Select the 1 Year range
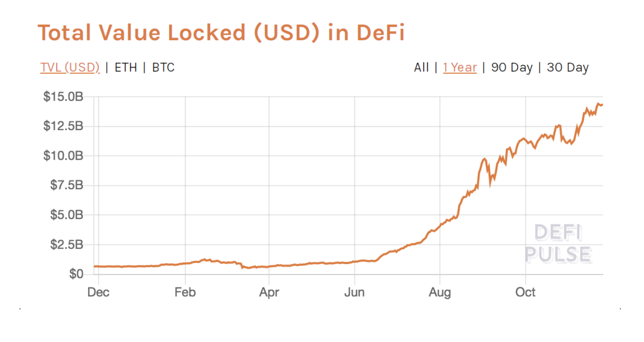This screenshot has width=644, height=342. [x=460, y=68]
